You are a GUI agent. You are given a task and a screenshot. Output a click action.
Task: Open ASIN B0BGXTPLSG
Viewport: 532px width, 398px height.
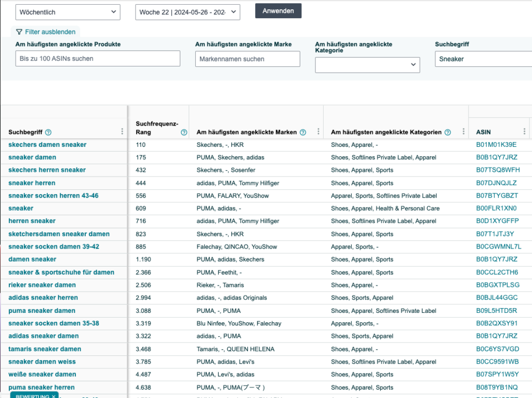click(498, 285)
